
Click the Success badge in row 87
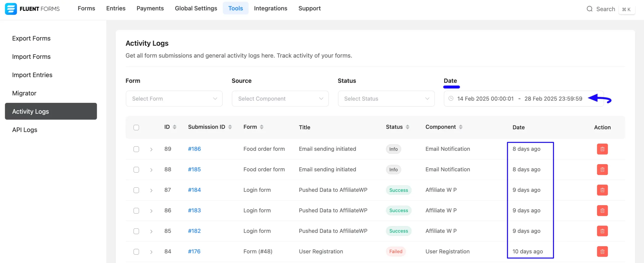[398, 190]
